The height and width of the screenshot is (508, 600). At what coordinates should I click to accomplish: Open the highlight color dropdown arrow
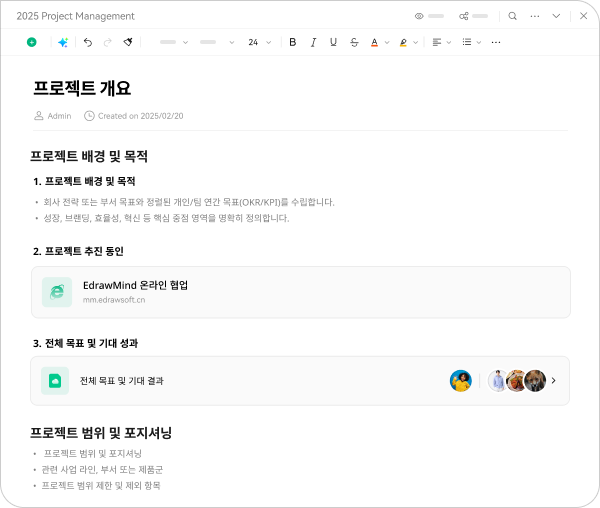pos(416,42)
